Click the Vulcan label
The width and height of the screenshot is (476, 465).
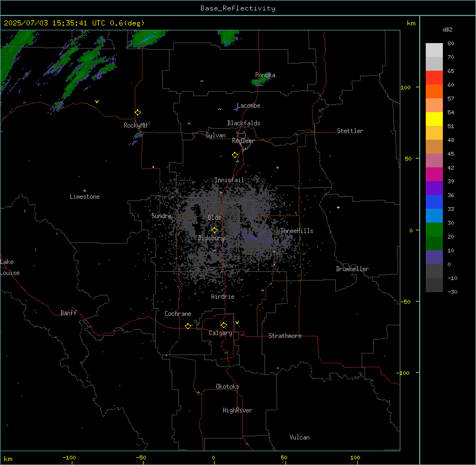pyautogui.click(x=299, y=437)
